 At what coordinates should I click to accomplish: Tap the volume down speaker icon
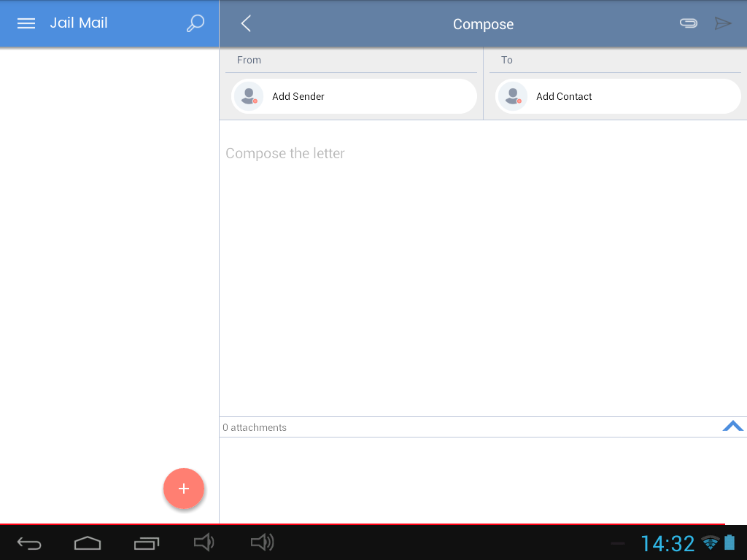(x=204, y=542)
